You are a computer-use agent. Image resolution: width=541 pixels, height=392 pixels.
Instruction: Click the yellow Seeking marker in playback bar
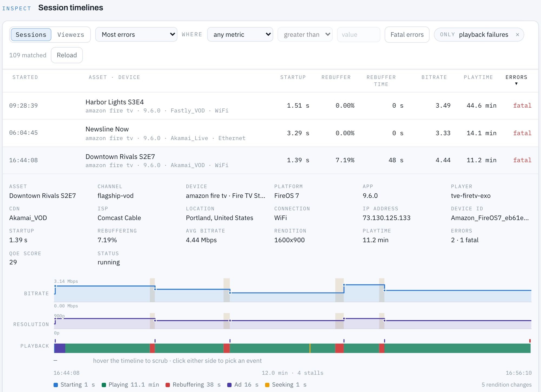(x=310, y=348)
